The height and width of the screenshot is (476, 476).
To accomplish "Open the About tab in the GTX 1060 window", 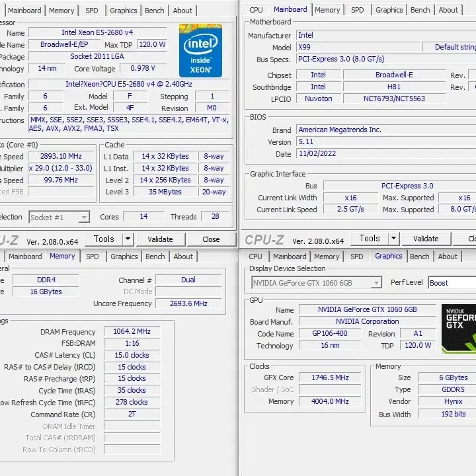I will click(x=448, y=257).
